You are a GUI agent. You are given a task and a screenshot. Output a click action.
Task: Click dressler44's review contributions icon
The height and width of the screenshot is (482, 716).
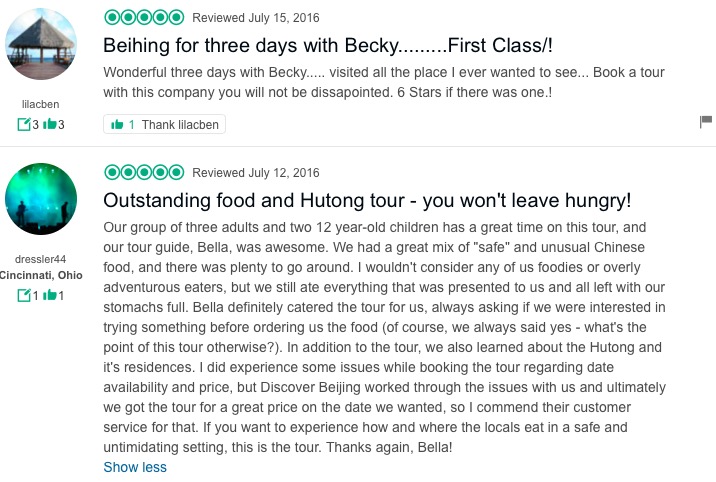(24, 295)
